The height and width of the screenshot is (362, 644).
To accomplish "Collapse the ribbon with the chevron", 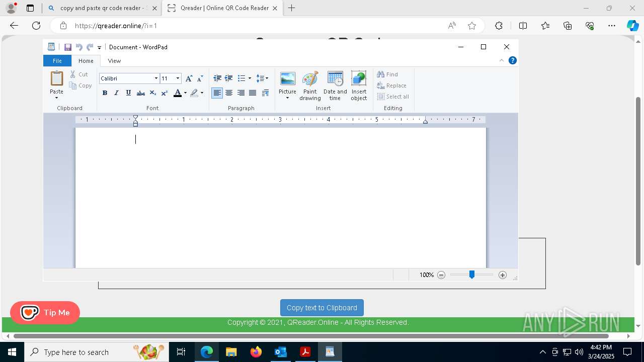I will click(x=502, y=60).
